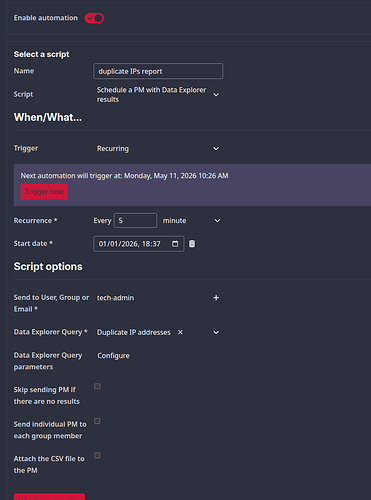
Task: Check Attach the CSV file to the PM
Action: click(97, 455)
